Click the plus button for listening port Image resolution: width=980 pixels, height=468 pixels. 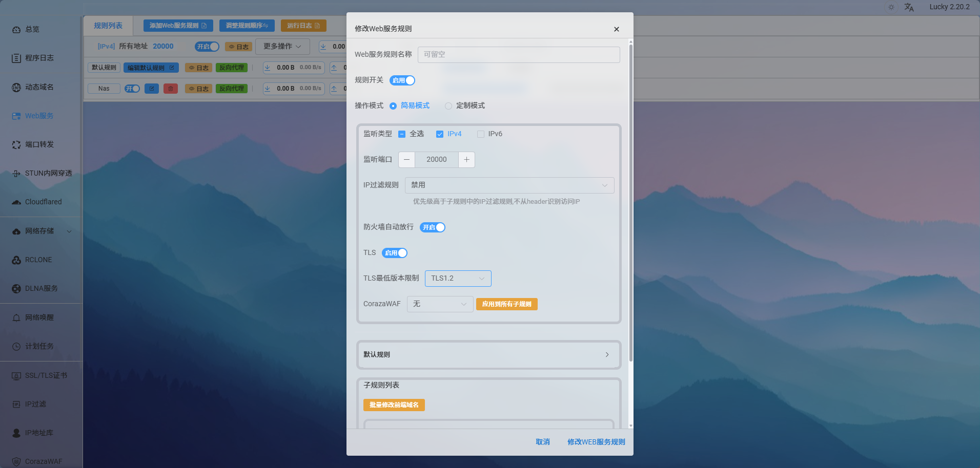(466, 160)
